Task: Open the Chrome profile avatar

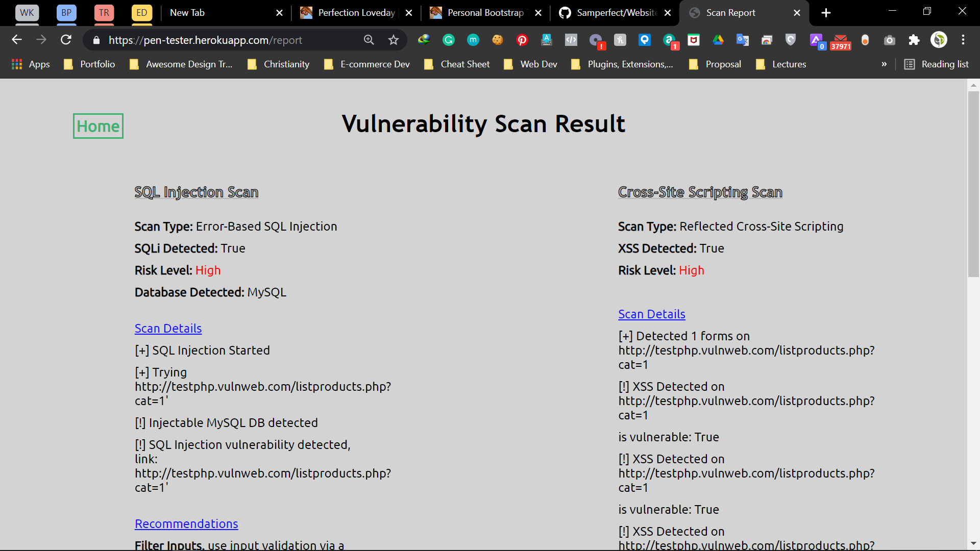Action: tap(939, 40)
